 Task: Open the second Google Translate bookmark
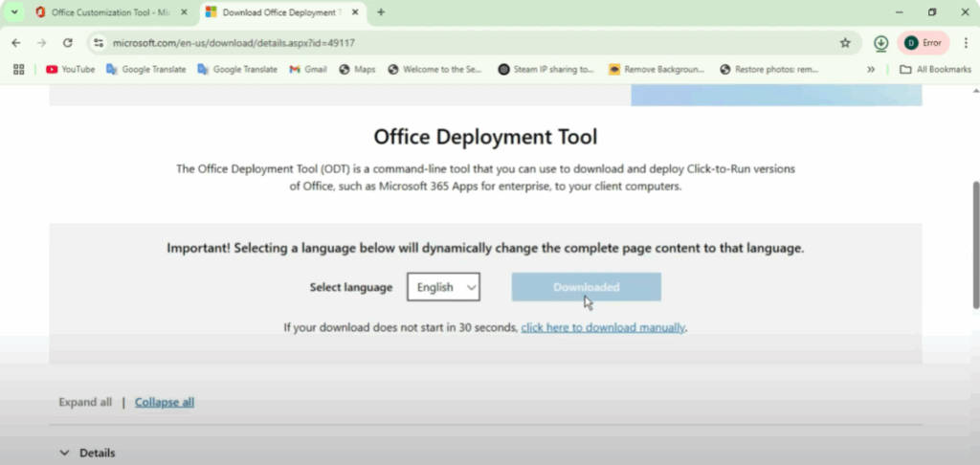click(237, 70)
